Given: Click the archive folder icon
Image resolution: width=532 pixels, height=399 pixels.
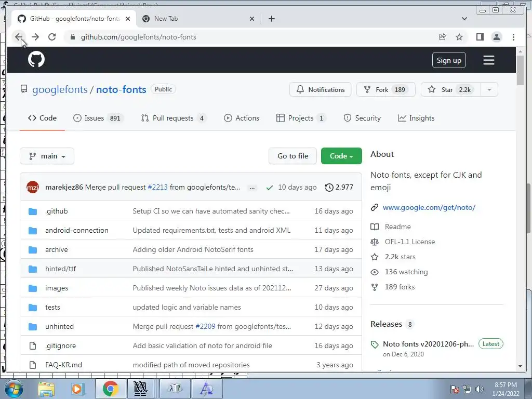Looking at the screenshot, I should pos(33,250).
